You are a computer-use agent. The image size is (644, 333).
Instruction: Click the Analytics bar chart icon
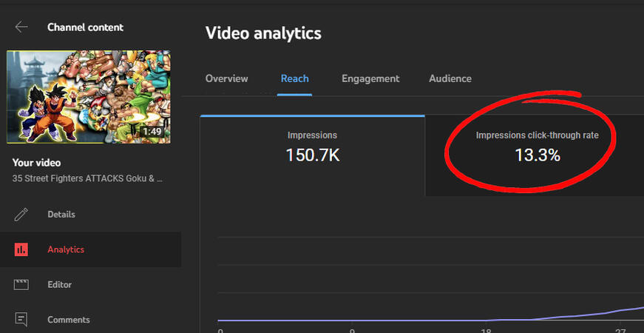[21, 249]
